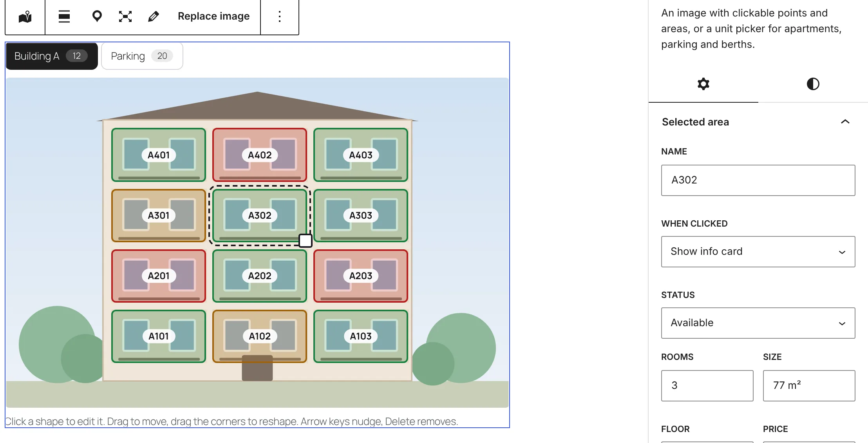This screenshot has height=443, width=868.
Task: Select apartment A403 on the building
Action: click(361, 155)
